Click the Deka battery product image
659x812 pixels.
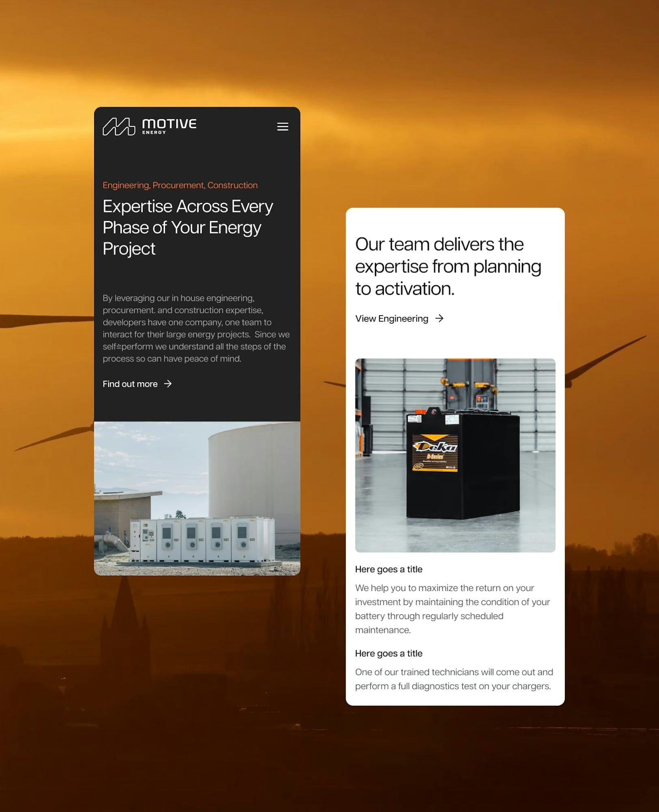455,455
